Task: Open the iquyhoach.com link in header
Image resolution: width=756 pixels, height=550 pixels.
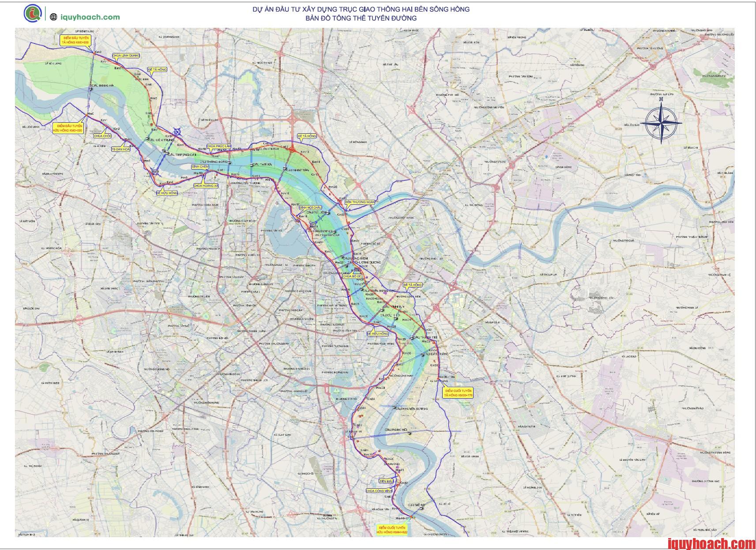Action: point(90,17)
